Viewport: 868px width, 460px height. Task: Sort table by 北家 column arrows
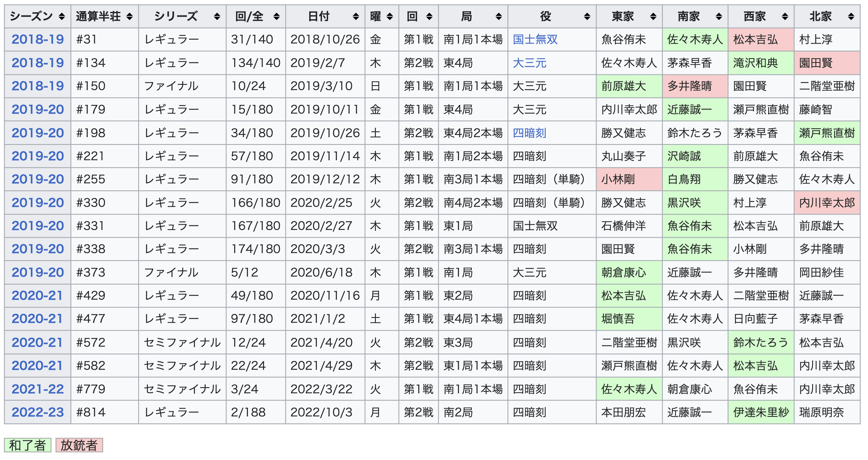851,17
